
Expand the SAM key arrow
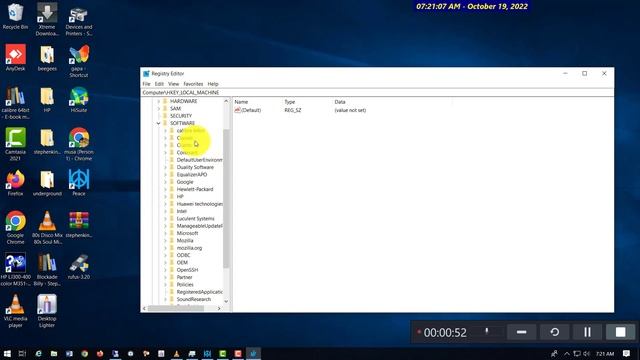158,109
